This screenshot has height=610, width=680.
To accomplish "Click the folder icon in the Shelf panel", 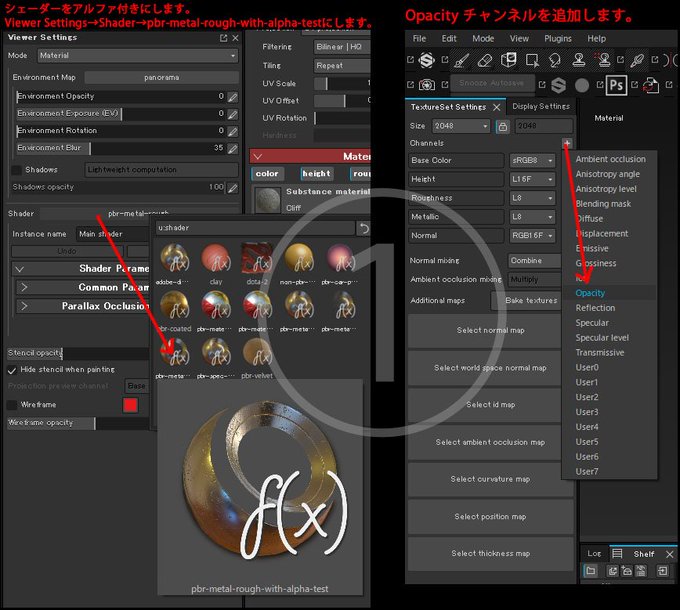I will (x=590, y=571).
